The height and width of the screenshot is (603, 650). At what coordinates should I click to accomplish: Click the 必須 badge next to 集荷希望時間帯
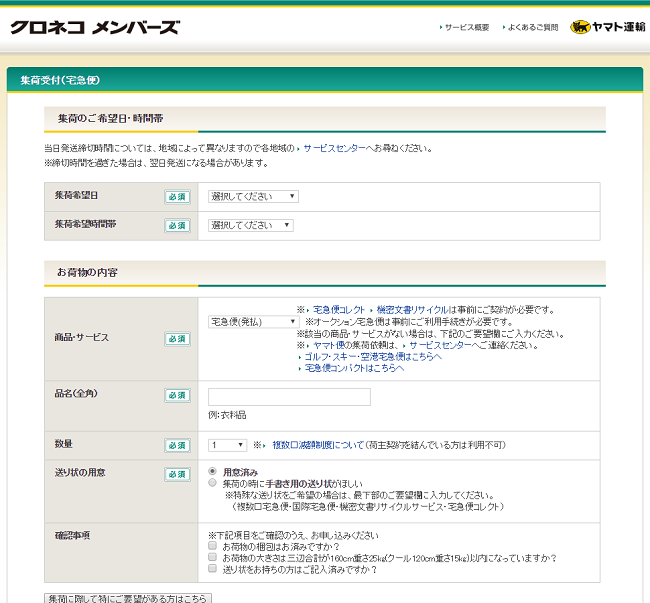pyautogui.click(x=177, y=226)
